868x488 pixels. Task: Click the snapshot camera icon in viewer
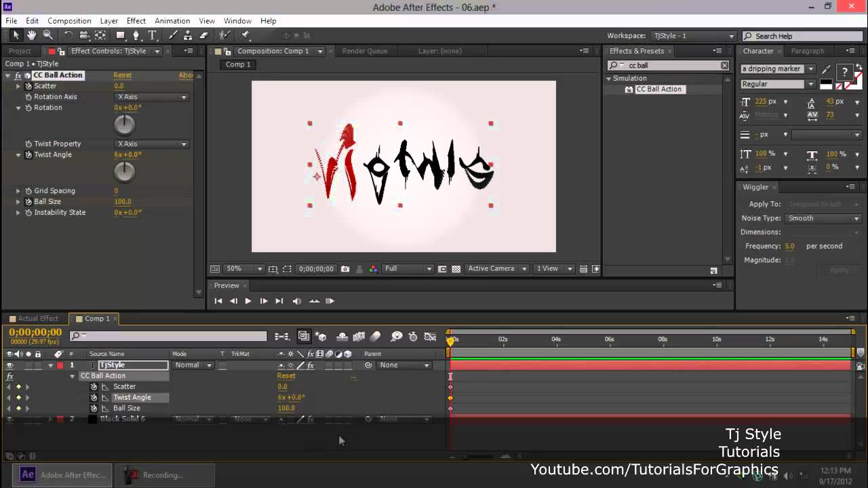pyautogui.click(x=345, y=269)
